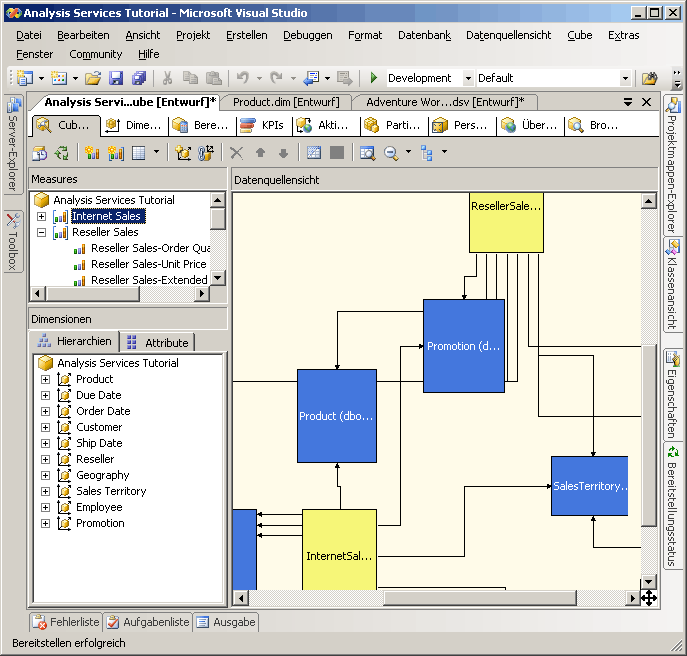This screenshot has width=687, height=656.
Task: Expand the Internet Sales measure group
Action: (42, 216)
